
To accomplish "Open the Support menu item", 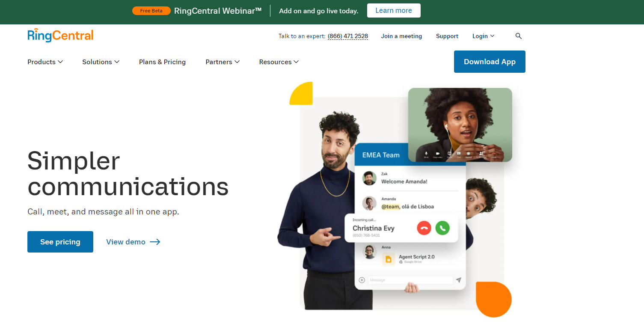I will tap(447, 36).
